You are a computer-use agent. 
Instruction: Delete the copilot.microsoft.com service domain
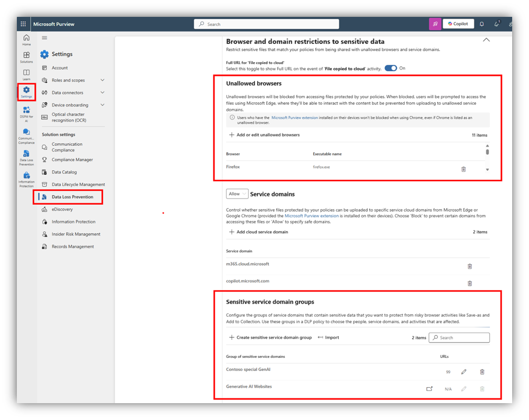(469, 283)
